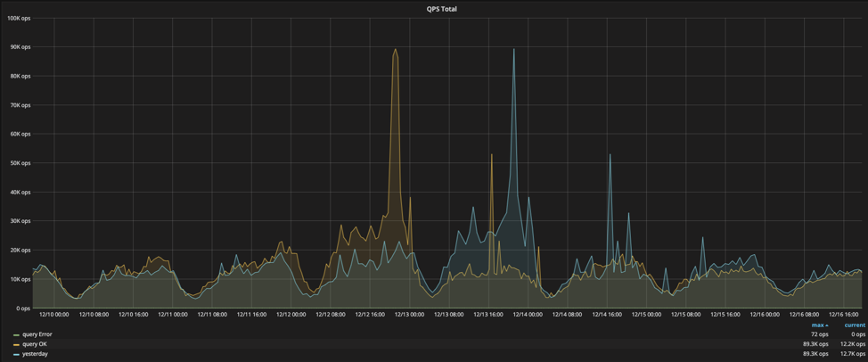The height and width of the screenshot is (362, 868).
Task: Click the 12/10 00:00 time axis label
Action: 54,315
